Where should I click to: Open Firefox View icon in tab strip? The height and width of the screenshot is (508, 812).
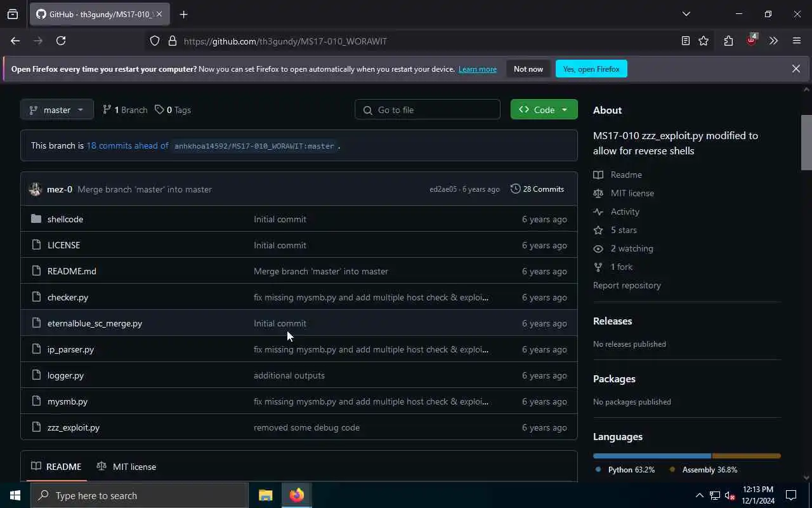pos(13,14)
